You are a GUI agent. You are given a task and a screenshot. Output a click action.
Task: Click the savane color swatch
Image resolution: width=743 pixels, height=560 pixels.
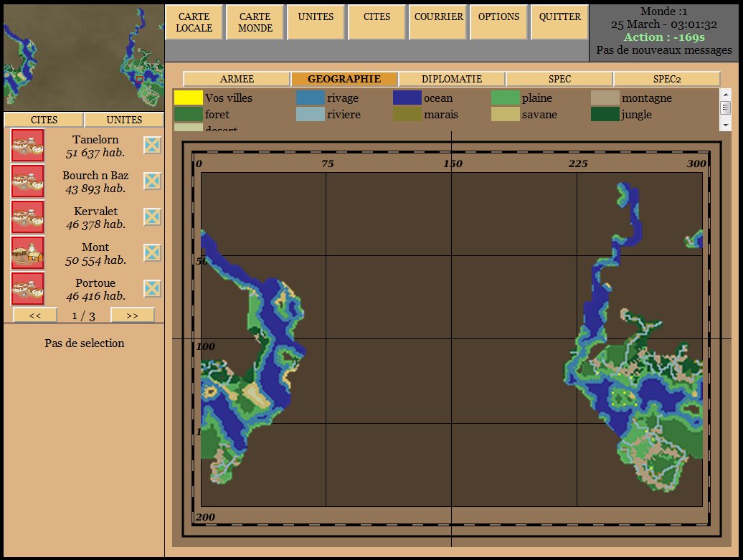pos(506,114)
